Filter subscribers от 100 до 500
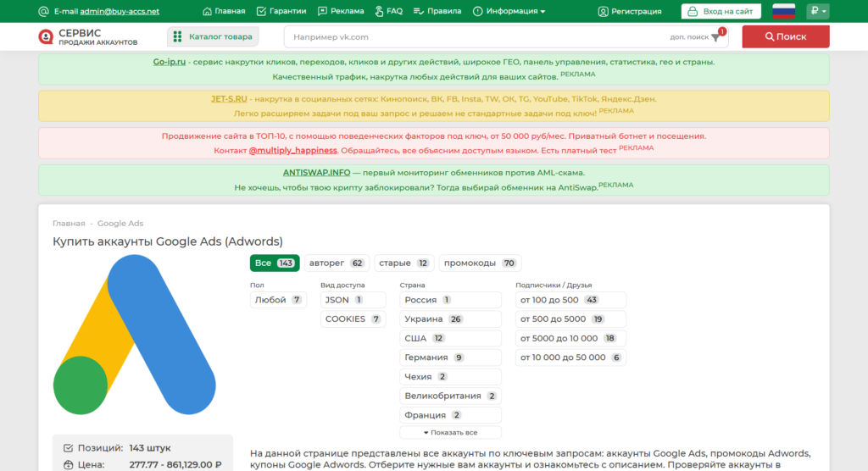Viewport: 868px width, 471px height. [570, 300]
